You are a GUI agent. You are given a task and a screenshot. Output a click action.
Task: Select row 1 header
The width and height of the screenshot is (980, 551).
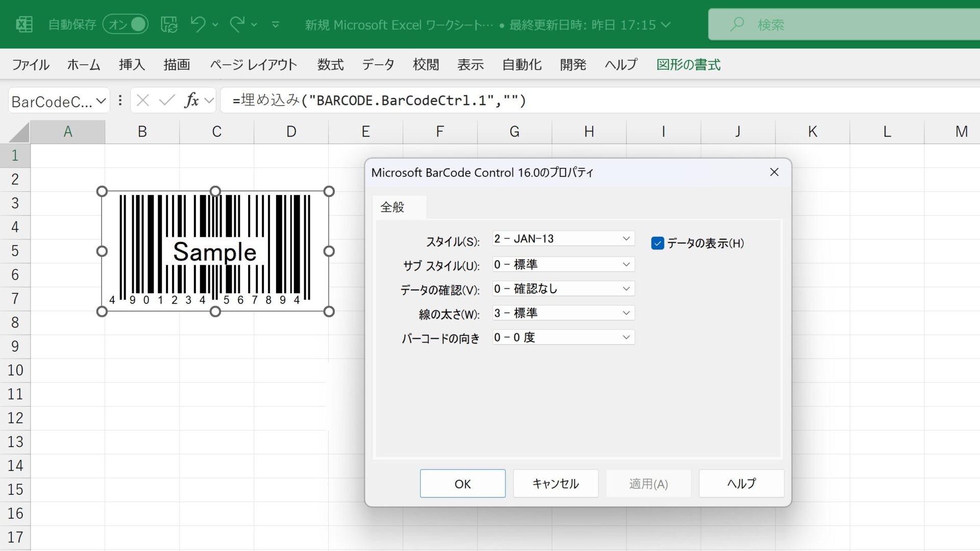pyautogui.click(x=15, y=156)
